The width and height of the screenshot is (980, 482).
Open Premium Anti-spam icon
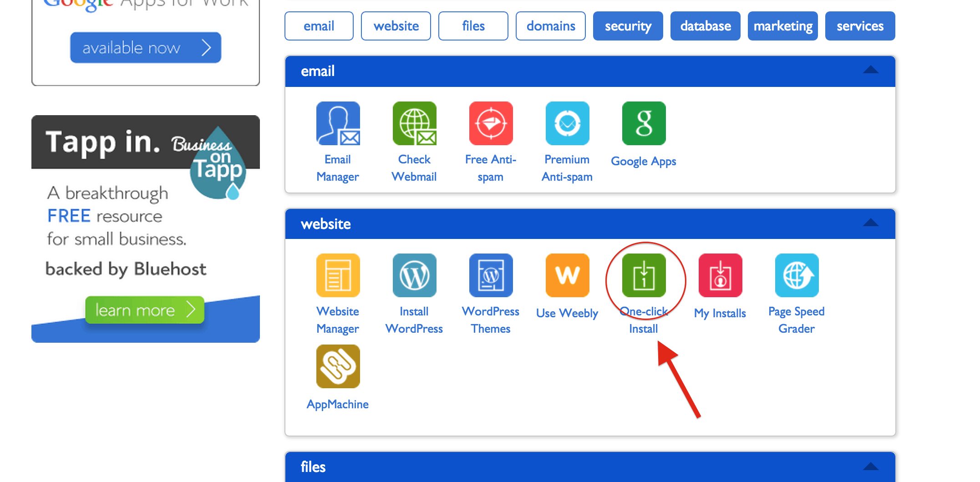pos(567,123)
